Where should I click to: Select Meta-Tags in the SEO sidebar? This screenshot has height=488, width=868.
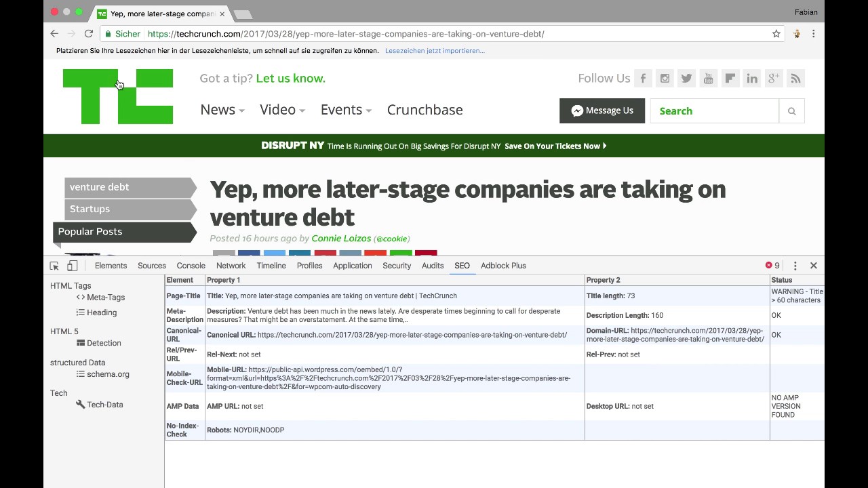[x=105, y=298]
